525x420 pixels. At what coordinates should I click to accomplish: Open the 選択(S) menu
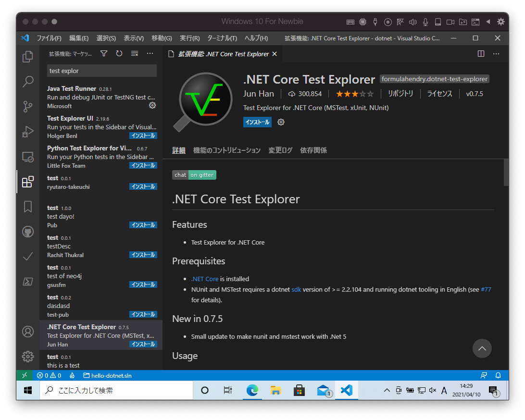click(x=106, y=38)
